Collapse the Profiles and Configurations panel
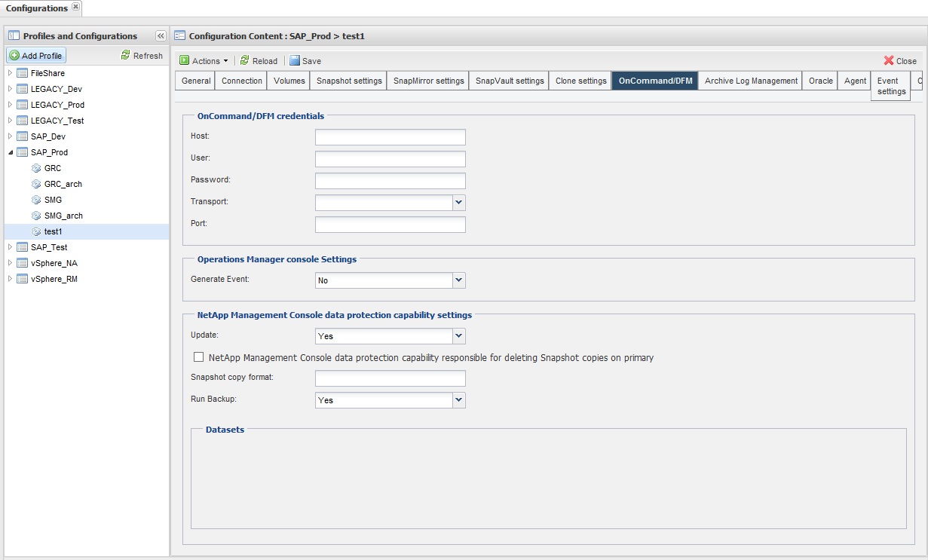 tap(161, 35)
